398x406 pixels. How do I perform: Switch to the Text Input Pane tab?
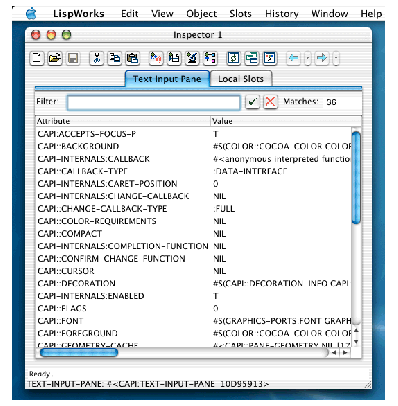(167, 79)
